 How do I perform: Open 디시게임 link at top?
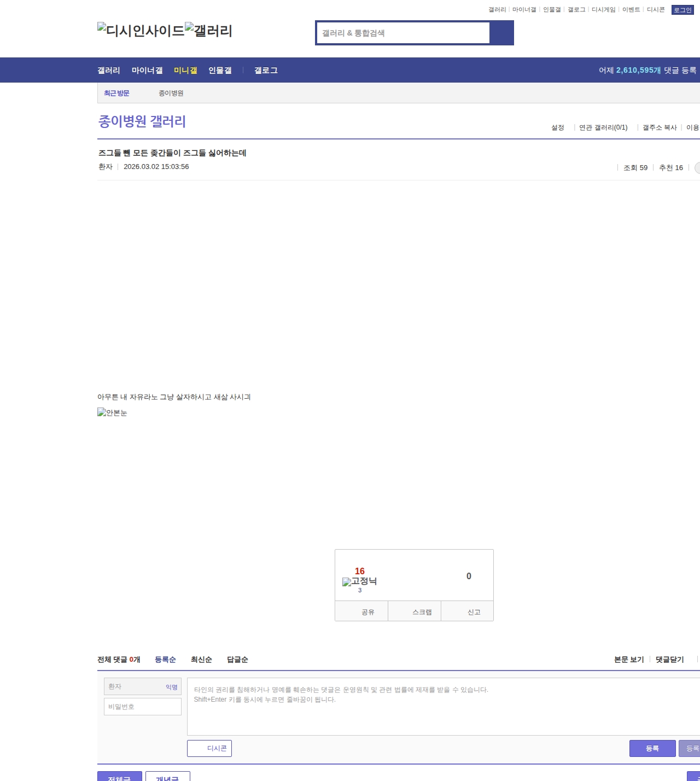tap(604, 9)
